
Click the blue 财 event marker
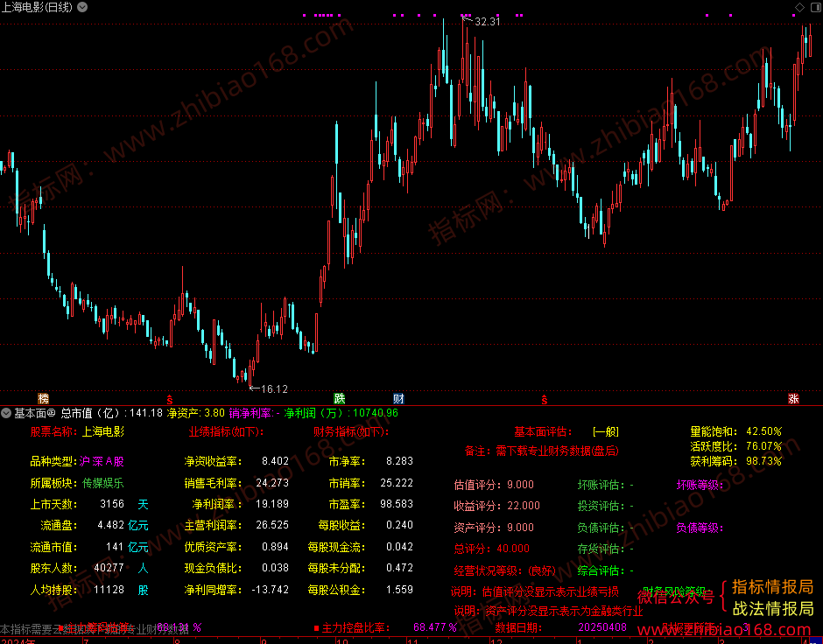399,399
